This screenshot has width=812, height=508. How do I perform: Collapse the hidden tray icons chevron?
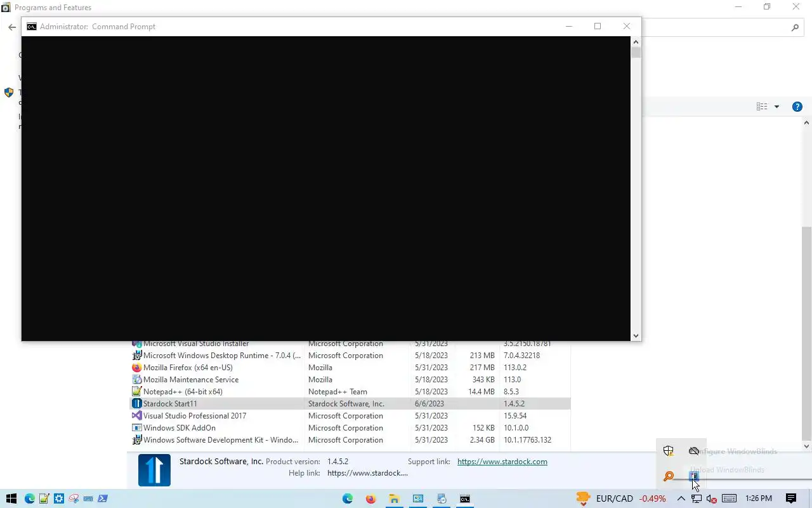(681, 498)
